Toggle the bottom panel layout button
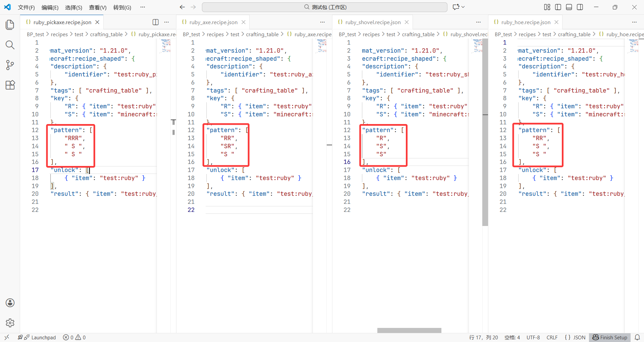The width and height of the screenshot is (644, 342). [x=569, y=7]
